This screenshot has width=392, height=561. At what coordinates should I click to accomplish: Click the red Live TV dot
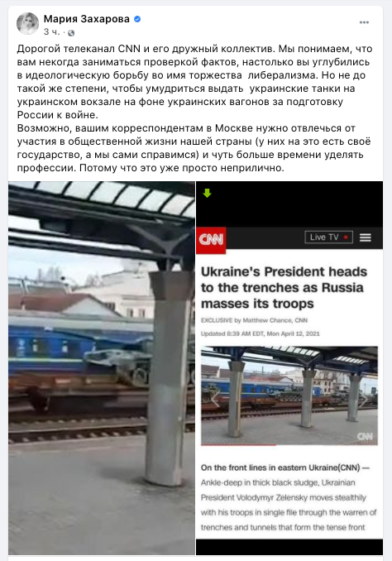(346, 237)
